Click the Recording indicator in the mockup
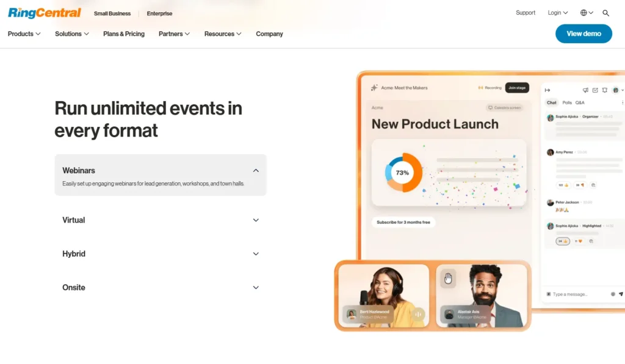625x364 pixels. pos(490,88)
